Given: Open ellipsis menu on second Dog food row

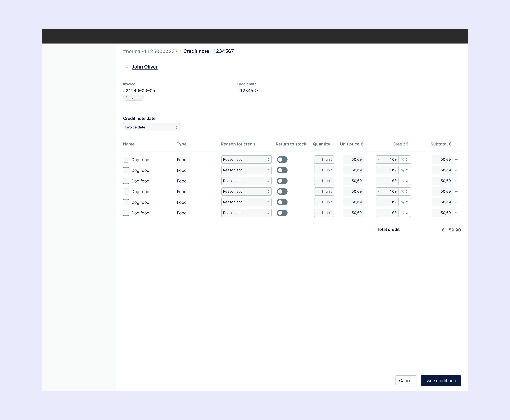Looking at the screenshot, I should tap(457, 170).
